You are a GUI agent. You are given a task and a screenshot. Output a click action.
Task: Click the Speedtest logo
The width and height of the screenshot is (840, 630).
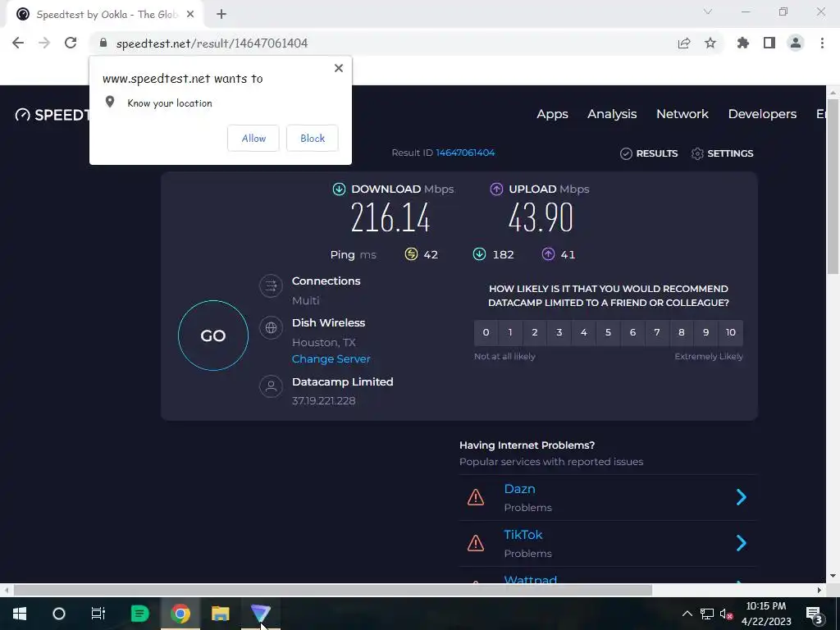coord(52,115)
